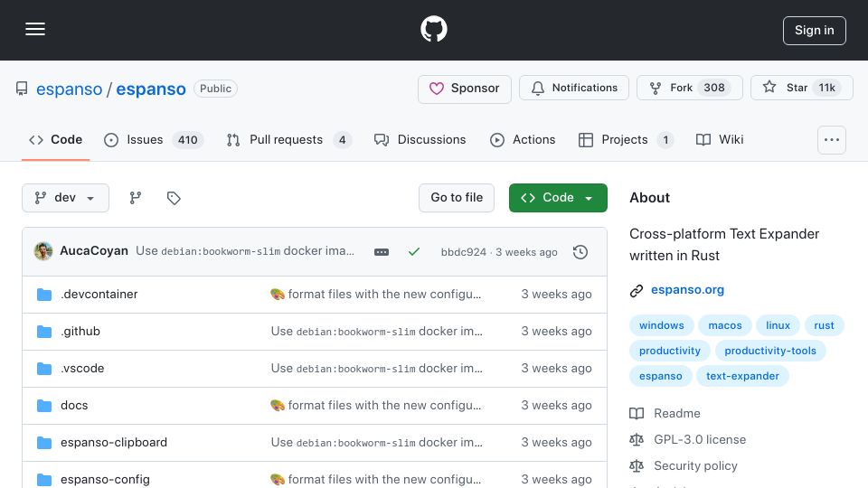The height and width of the screenshot is (488, 868).
Task: Select the text-expander topic tag
Action: point(742,376)
